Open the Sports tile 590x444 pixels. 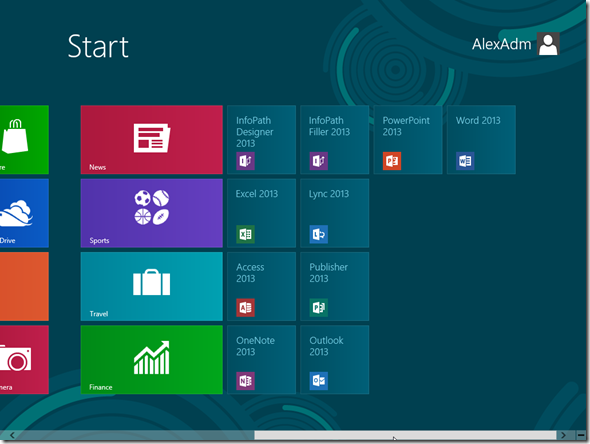pos(152,213)
